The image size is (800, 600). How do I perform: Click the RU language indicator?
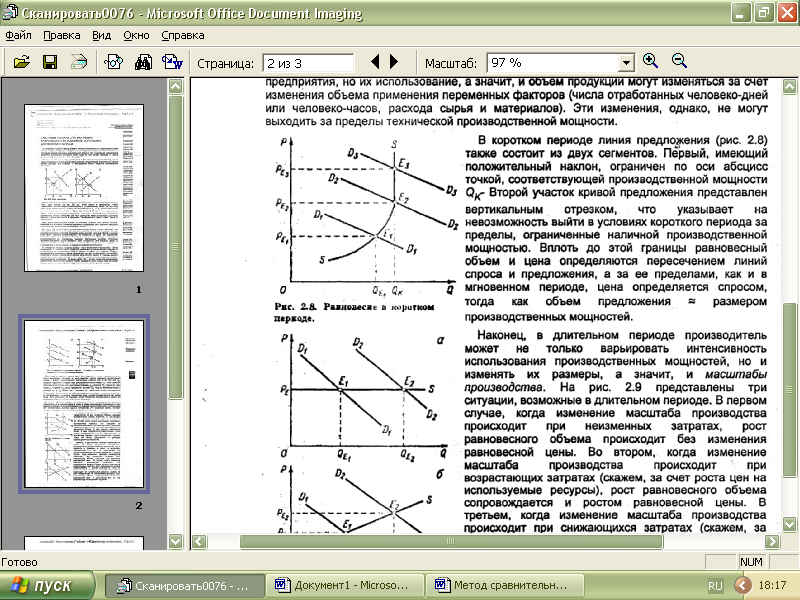pos(715,586)
